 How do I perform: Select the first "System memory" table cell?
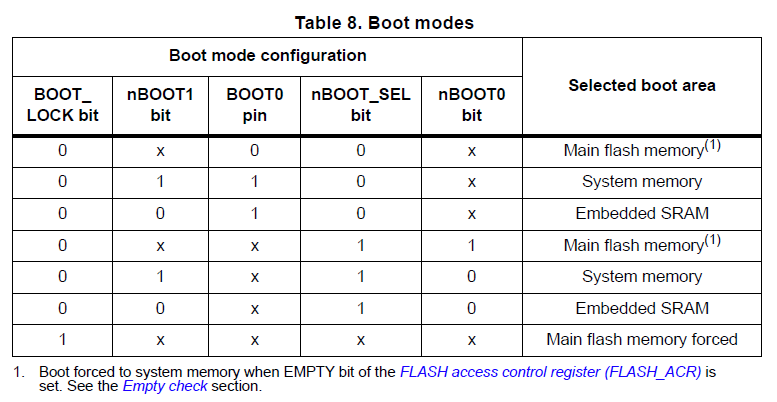tap(642, 182)
